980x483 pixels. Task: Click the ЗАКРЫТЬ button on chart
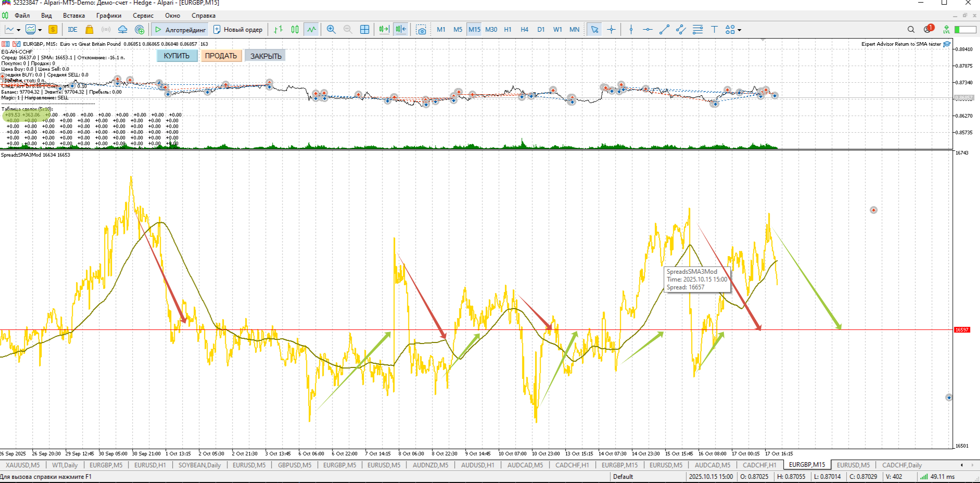(x=265, y=56)
